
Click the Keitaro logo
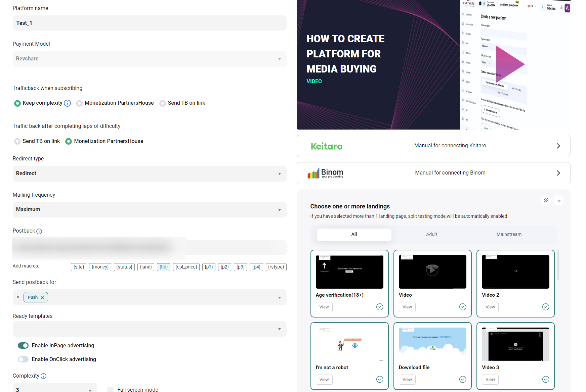coord(326,146)
